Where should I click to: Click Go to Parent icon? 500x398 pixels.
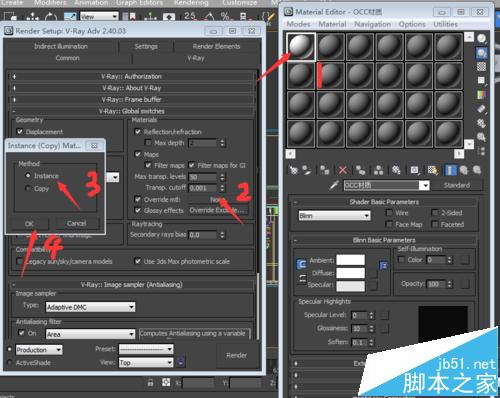(x=464, y=170)
